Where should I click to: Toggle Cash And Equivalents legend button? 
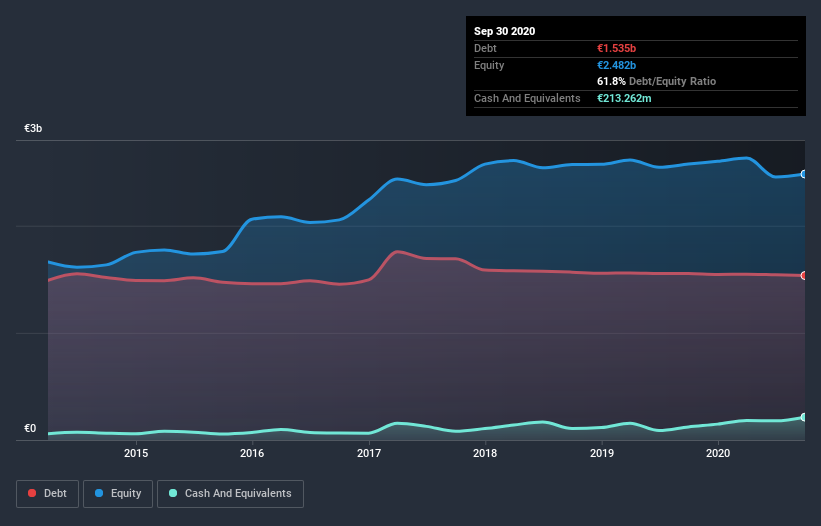pyautogui.click(x=230, y=494)
